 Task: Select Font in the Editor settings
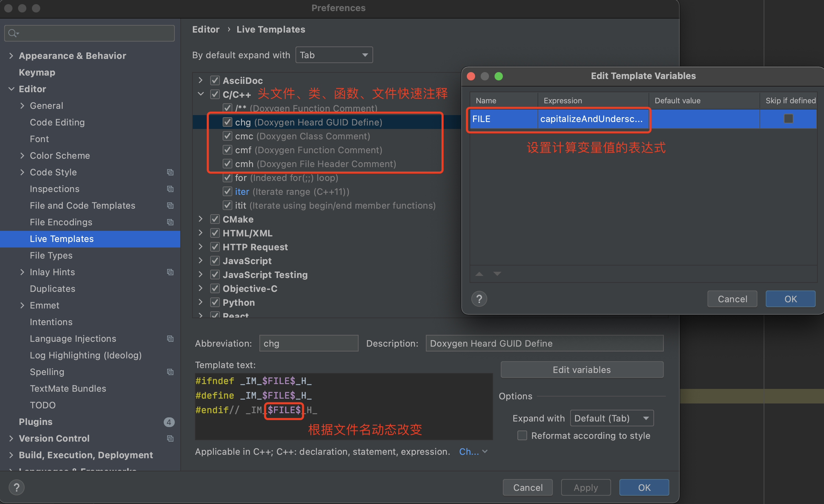(39, 139)
